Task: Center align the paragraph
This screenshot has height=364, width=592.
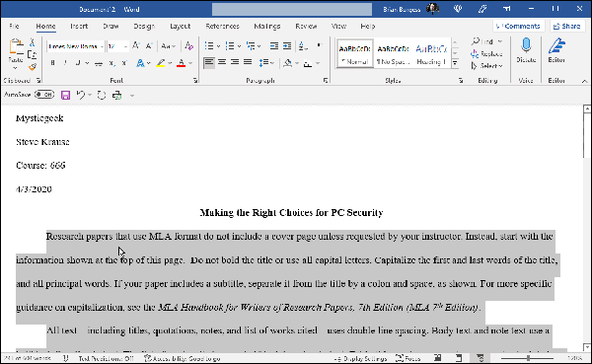Action: tap(222, 62)
